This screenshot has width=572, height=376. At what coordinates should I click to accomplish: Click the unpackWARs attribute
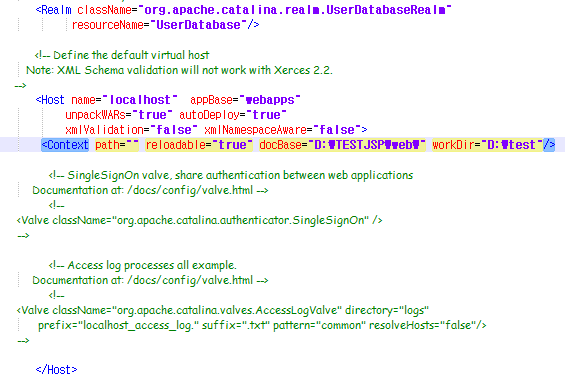click(96, 115)
